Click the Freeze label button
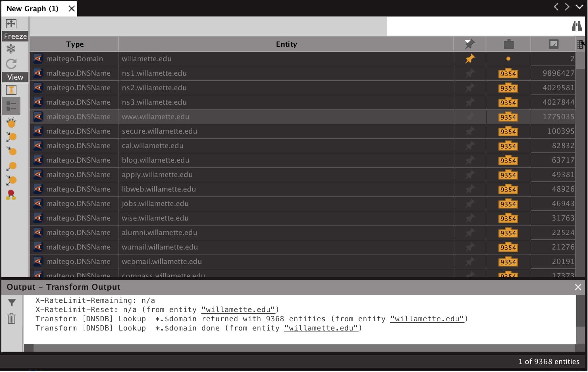 point(15,36)
